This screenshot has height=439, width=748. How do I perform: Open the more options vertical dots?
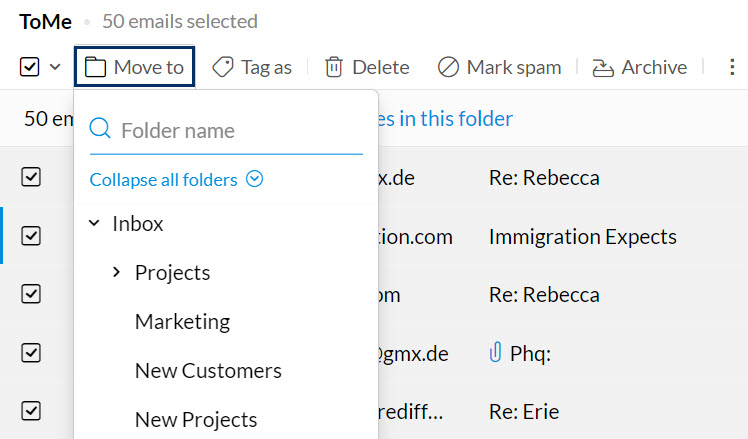point(733,67)
